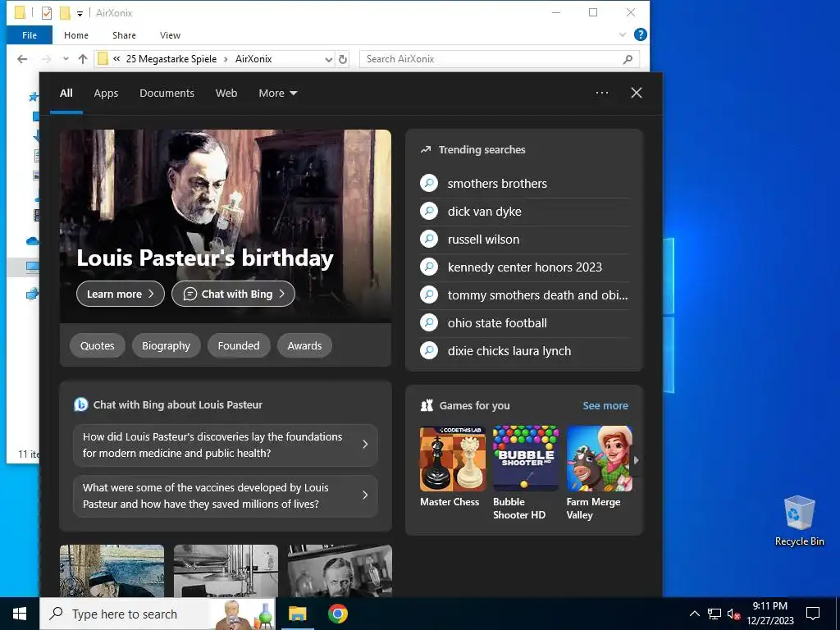Open the Farm Merge Valley game
This screenshot has width=840, height=630.
click(x=599, y=473)
